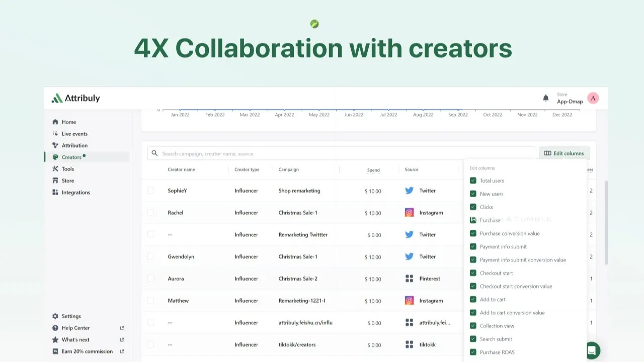Viewport: 644px width, 362px height.
Task: Select the SophieY row checkbox
Action: click(150, 191)
